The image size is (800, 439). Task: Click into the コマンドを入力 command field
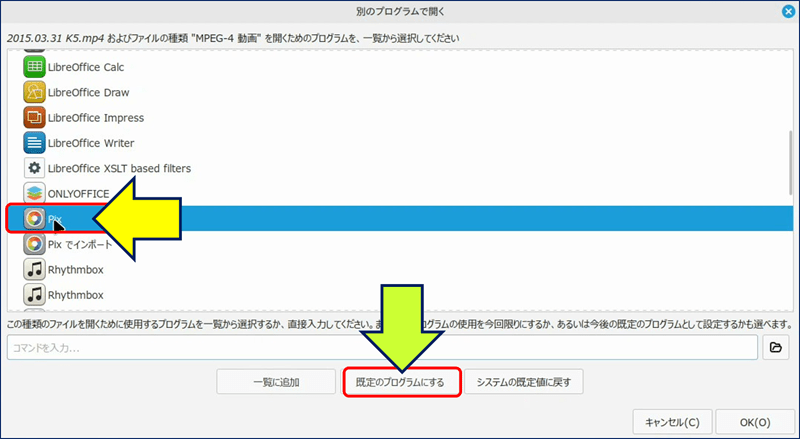click(382, 348)
